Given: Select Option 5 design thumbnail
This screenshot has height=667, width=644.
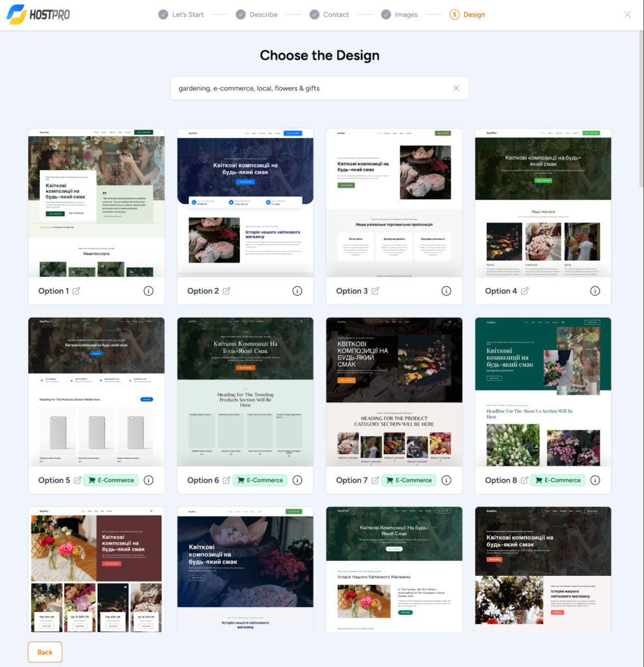Looking at the screenshot, I should point(96,392).
